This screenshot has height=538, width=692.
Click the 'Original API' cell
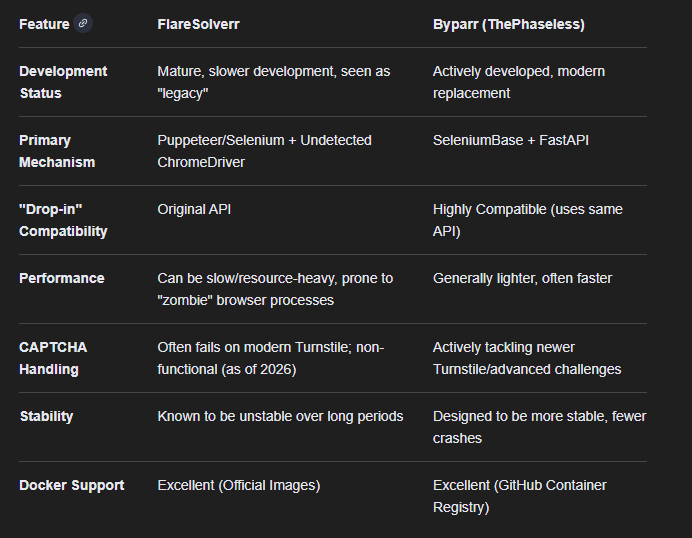pos(194,209)
